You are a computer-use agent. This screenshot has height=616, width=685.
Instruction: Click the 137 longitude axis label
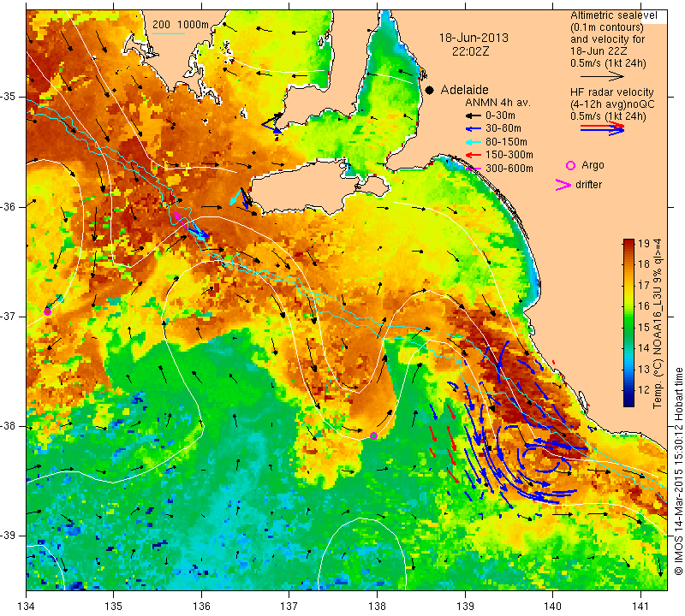coord(289,607)
